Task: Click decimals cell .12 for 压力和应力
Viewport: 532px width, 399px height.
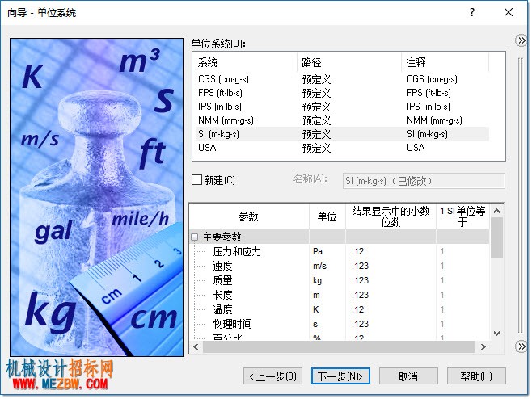Action: pyautogui.click(x=391, y=251)
